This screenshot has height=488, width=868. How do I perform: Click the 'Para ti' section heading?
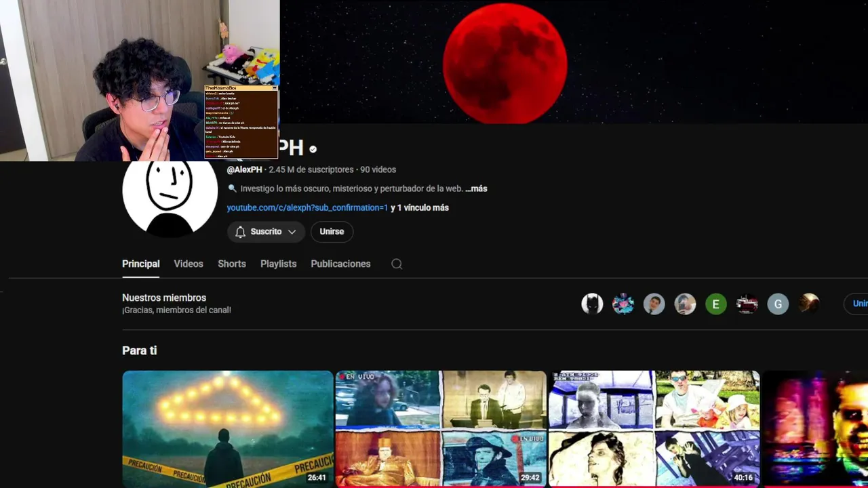(140, 350)
